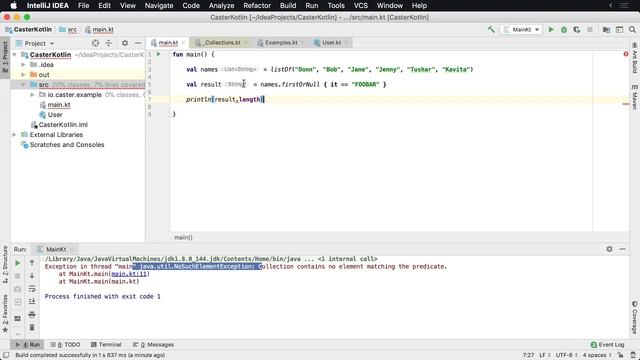Open the 4: Run tool window button
The image size is (640, 360).
click(x=28, y=345)
